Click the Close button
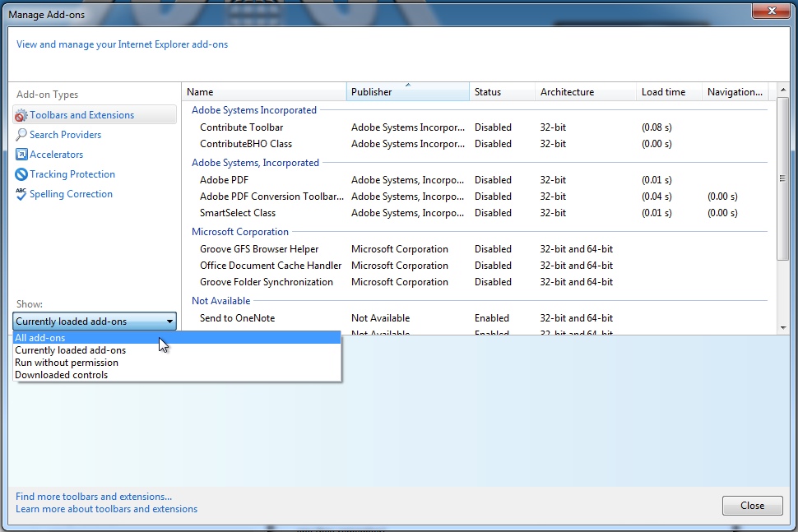Screen dimensions: 798x532 (752, 506)
